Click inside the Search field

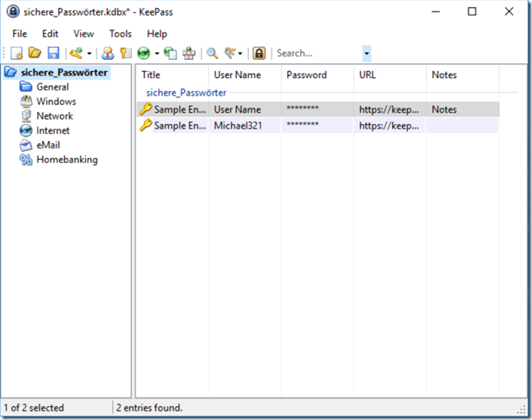[317, 53]
